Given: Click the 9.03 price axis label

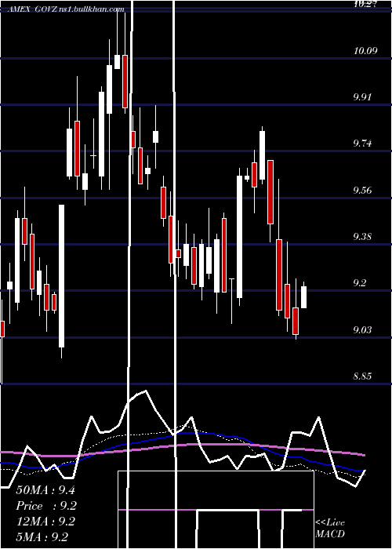Looking at the screenshot, I should [x=362, y=330].
